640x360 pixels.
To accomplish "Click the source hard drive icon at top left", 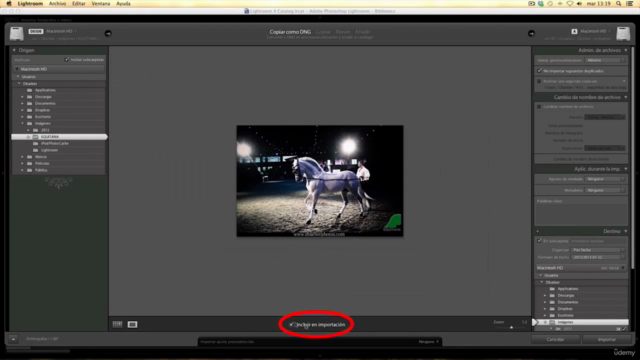I will 16,34.
